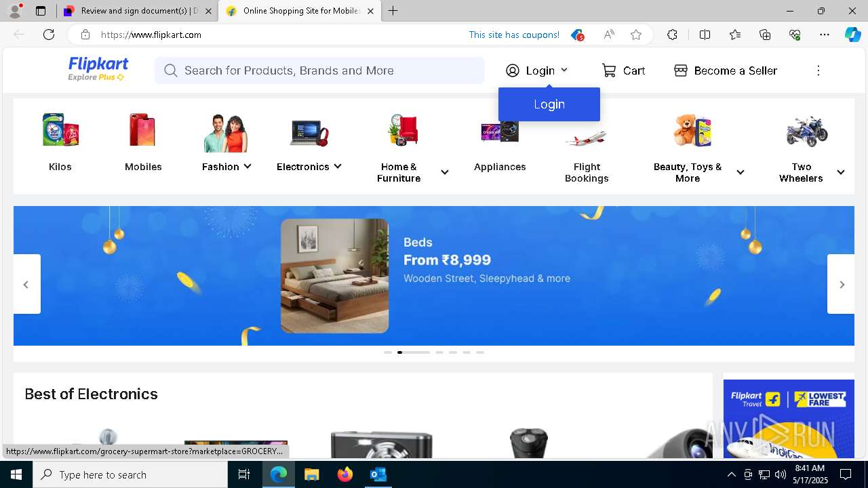The image size is (868, 488).
Task: Open the Beds From ₹8,999 banner
Action: (434, 276)
